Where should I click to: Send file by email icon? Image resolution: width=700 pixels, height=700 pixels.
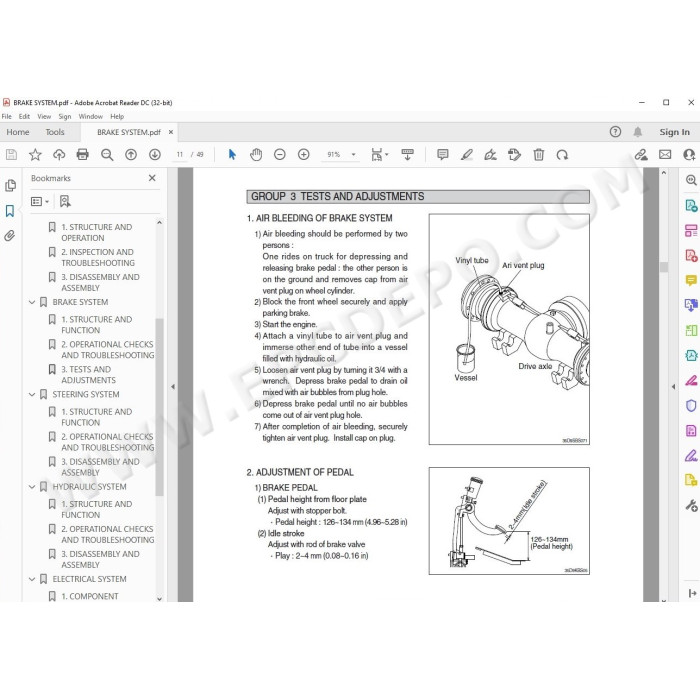click(665, 155)
